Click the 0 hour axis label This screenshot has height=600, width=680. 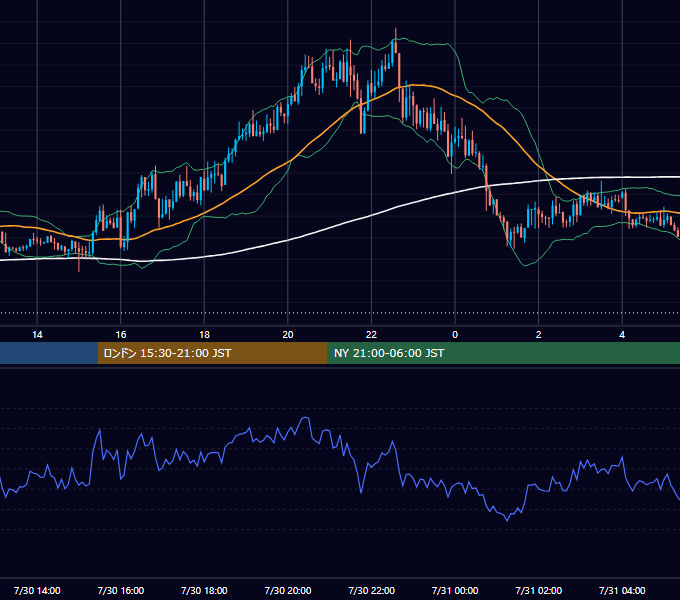click(x=455, y=335)
